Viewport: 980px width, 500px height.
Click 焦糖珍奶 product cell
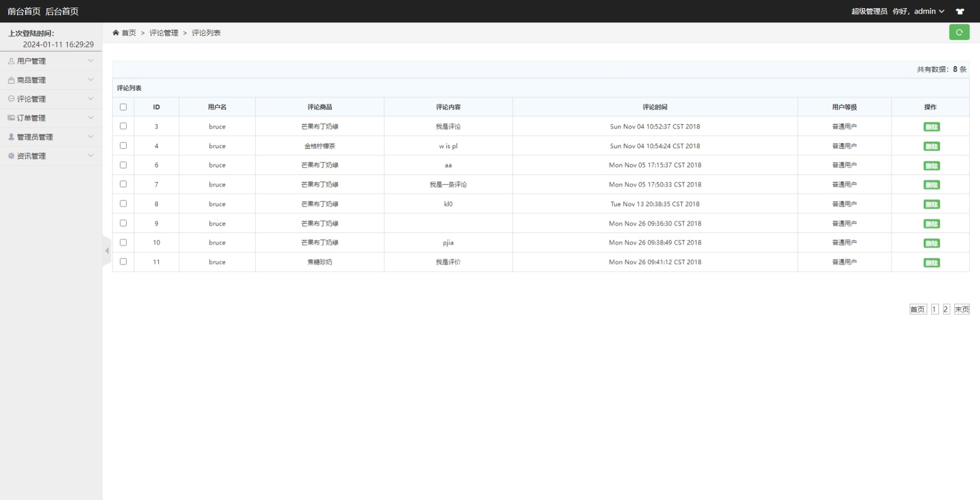click(x=320, y=262)
